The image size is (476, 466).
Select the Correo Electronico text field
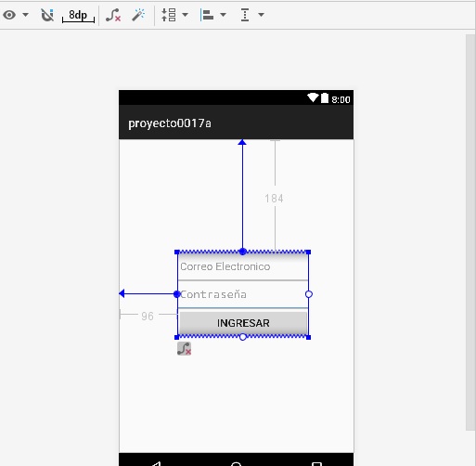click(x=243, y=266)
